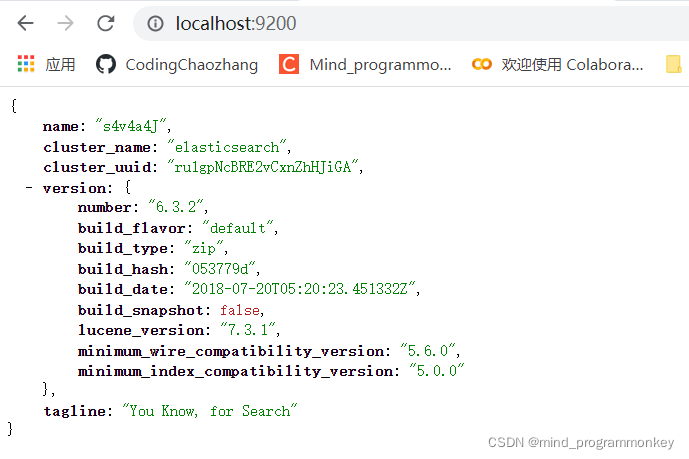Select the tagline value "You Know, for Search"

point(210,411)
